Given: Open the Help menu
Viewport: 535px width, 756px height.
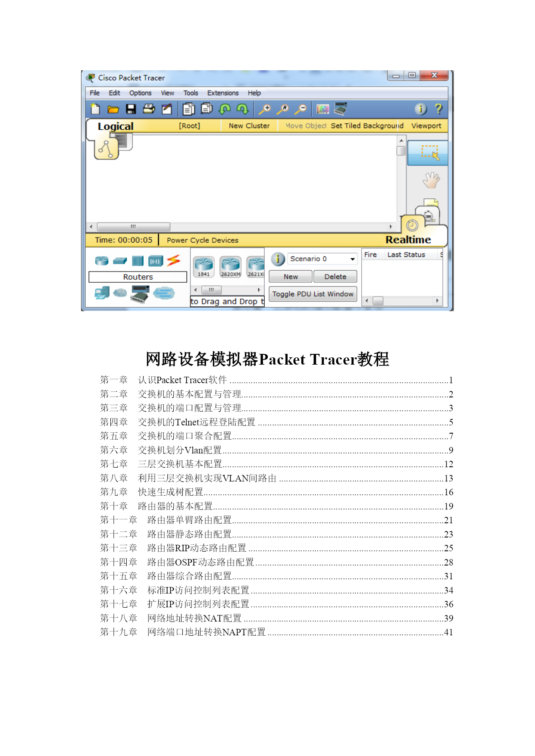Looking at the screenshot, I should coord(254,93).
